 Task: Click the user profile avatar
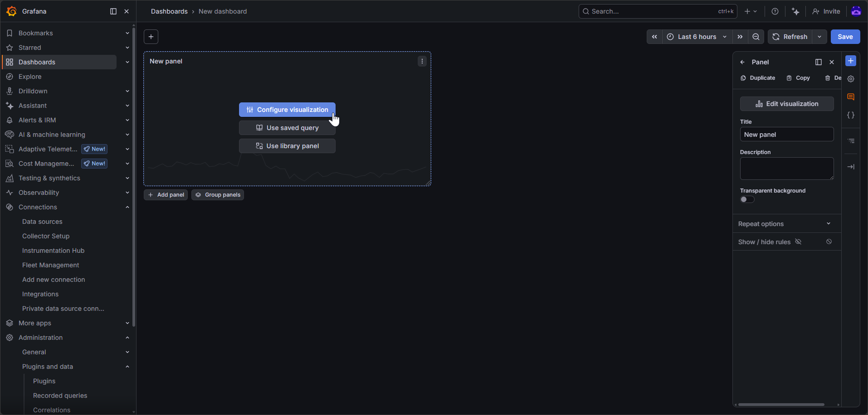click(856, 11)
